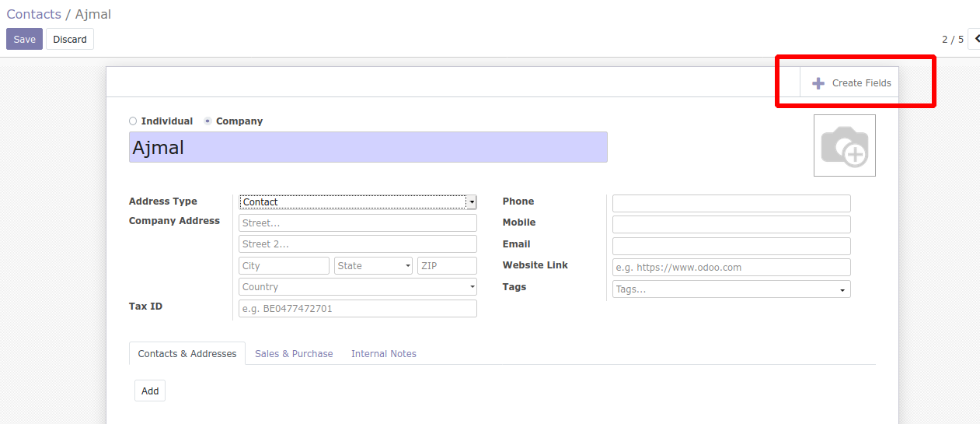Open the Country dropdown
The width and height of the screenshot is (980, 424).
point(357,287)
